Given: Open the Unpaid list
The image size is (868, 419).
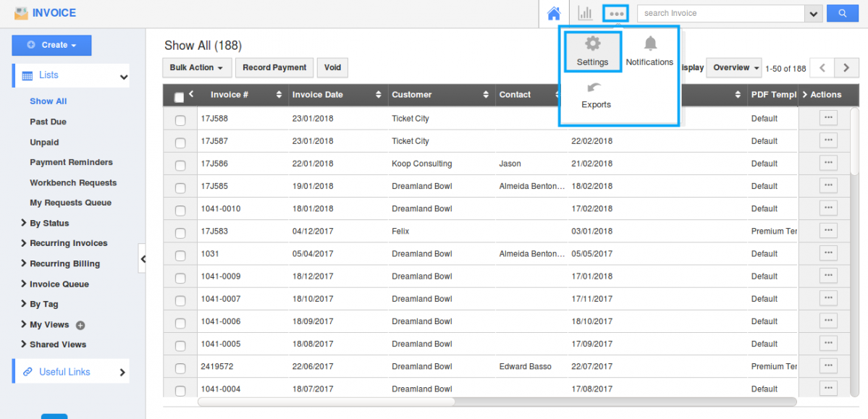Looking at the screenshot, I should (44, 143).
